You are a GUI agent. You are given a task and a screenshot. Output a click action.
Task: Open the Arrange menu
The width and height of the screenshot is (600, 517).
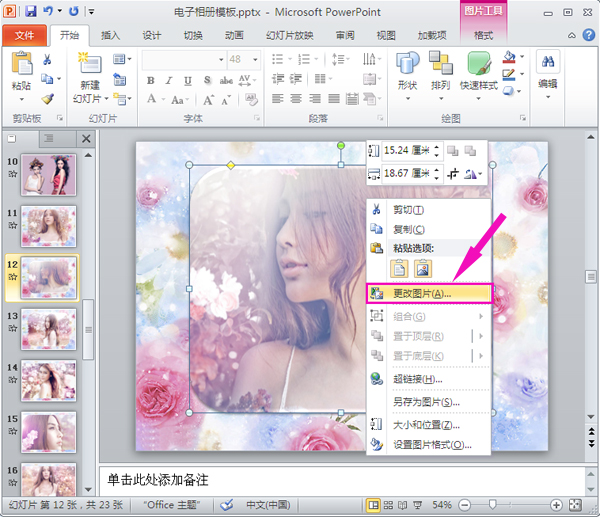pos(440,76)
